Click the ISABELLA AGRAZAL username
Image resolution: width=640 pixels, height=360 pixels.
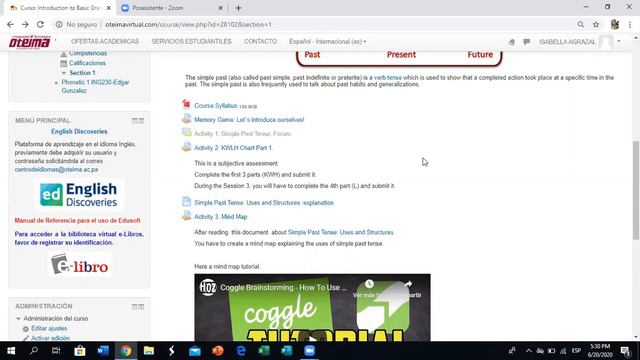[x=567, y=42]
